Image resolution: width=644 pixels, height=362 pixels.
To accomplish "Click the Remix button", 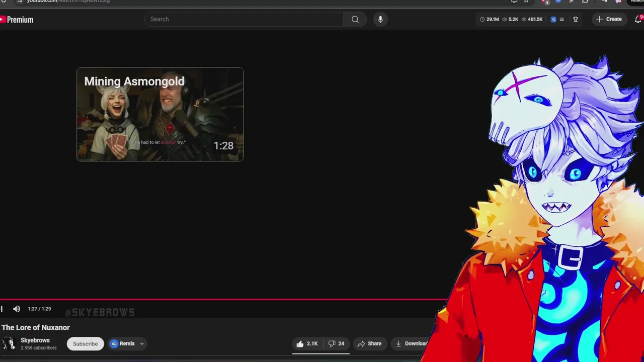I will [123, 344].
